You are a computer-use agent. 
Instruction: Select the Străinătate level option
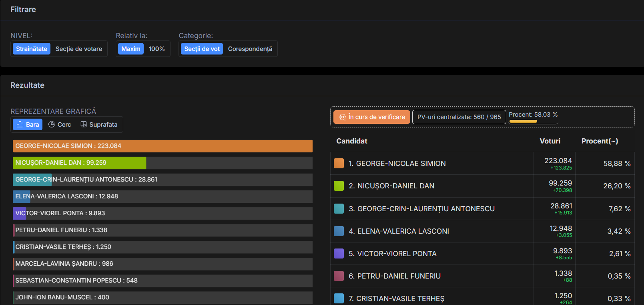tap(32, 49)
